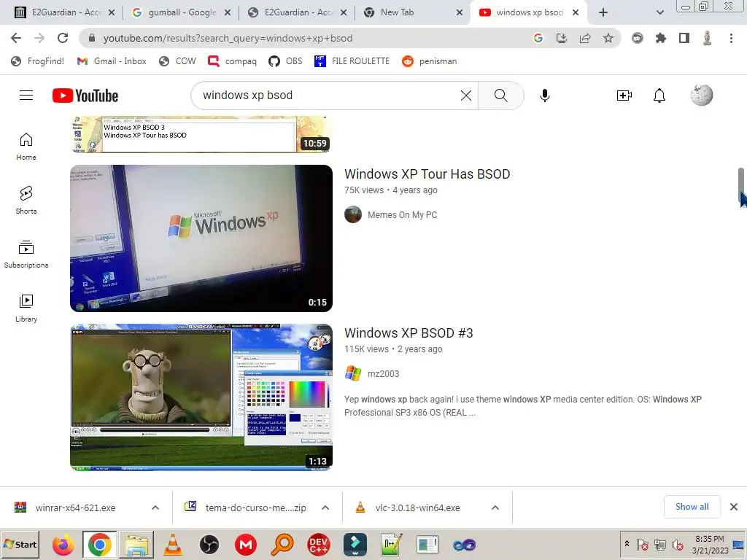747x560 pixels.
Task: Open mz2003 channel avatar
Action: click(x=353, y=374)
